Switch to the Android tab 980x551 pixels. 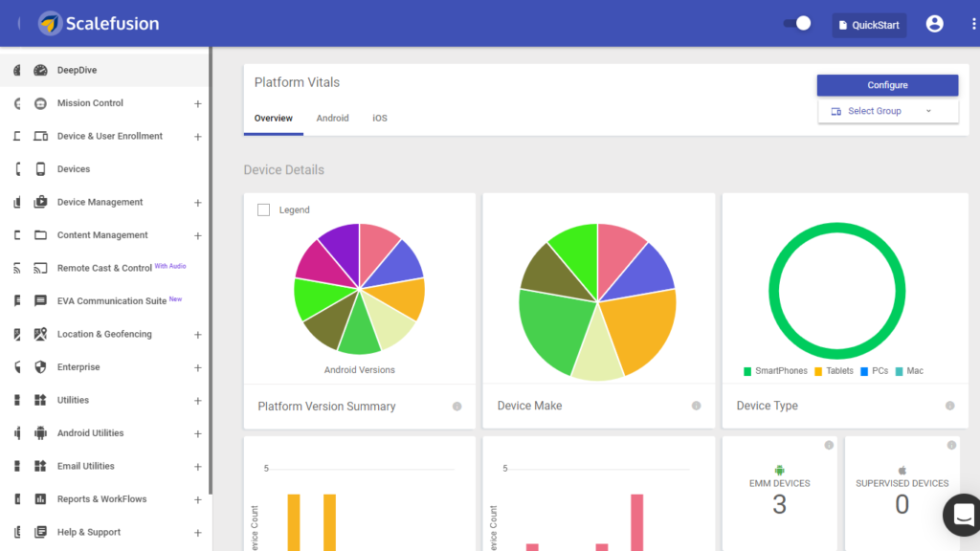(332, 119)
